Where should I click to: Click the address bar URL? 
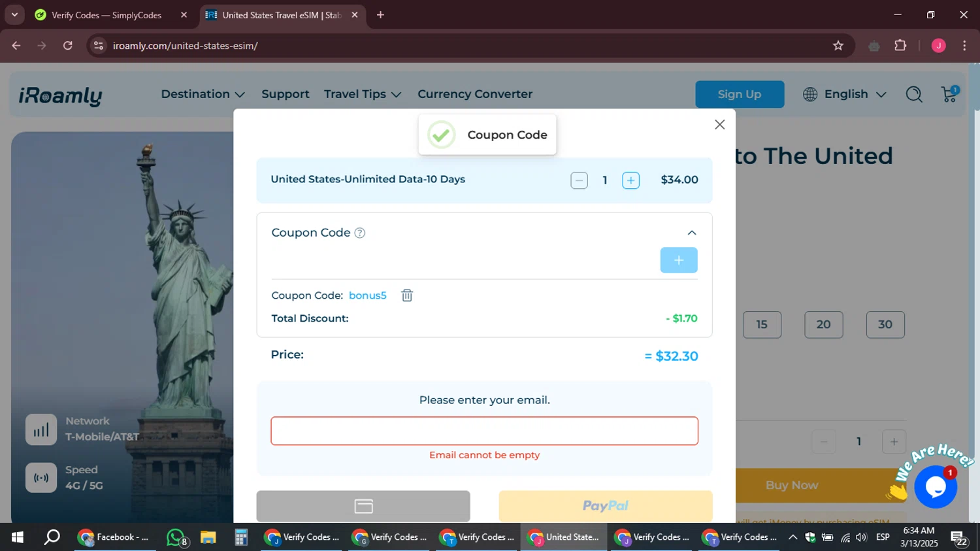point(186,46)
